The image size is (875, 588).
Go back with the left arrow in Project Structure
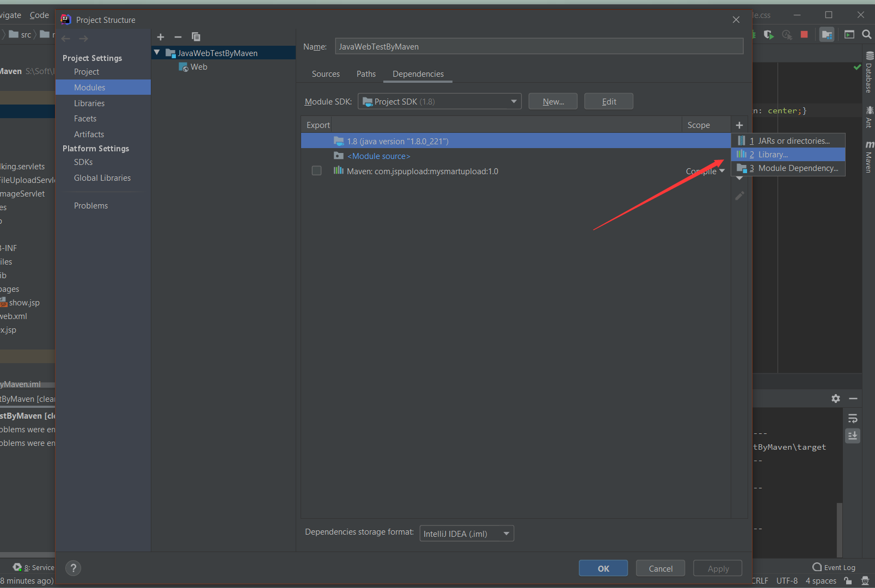point(66,38)
